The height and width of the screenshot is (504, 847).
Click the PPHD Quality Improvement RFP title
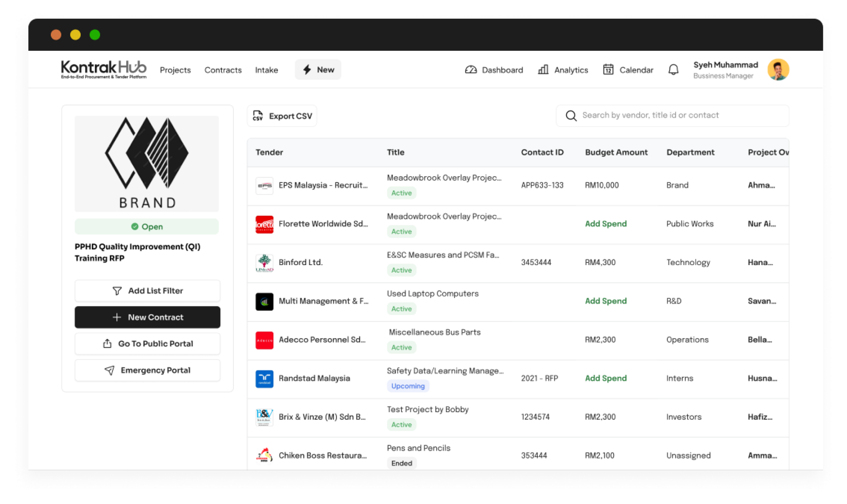click(138, 252)
